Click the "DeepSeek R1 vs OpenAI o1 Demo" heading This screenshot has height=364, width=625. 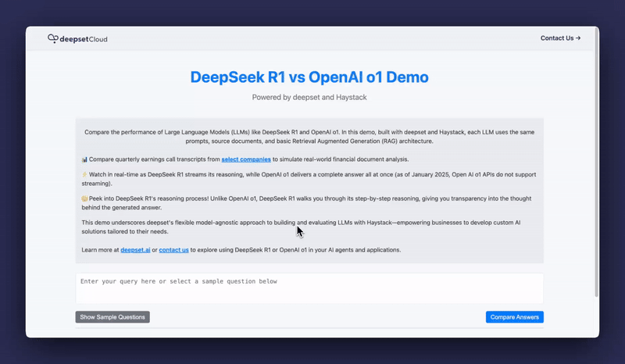click(x=309, y=77)
